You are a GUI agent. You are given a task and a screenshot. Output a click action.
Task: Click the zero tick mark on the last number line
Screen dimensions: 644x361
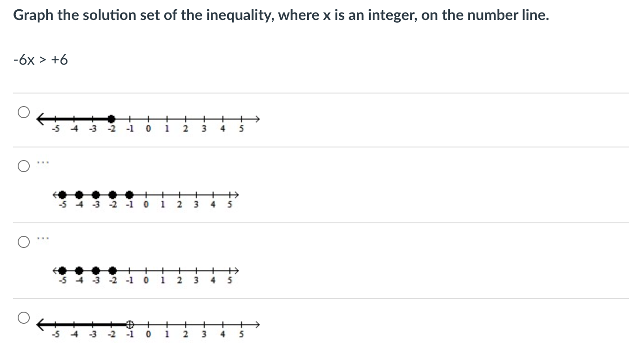(148, 325)
